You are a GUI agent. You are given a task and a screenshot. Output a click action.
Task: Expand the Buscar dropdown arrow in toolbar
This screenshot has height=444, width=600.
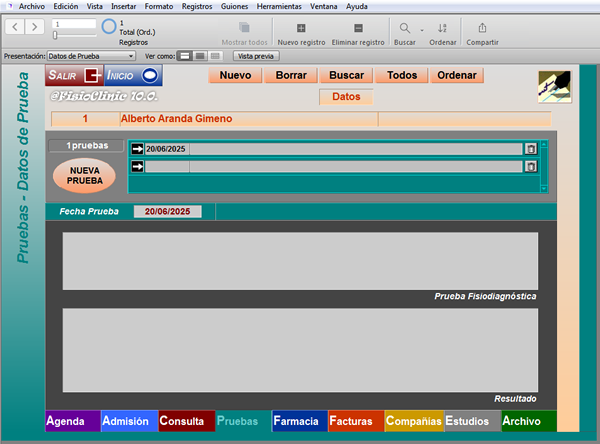(x=422, y=30)
